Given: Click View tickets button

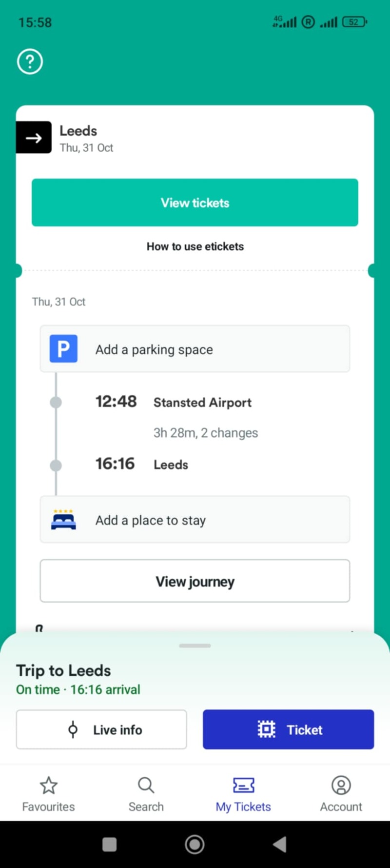Looking at the screenshot, I should click(x=195, y=202).
